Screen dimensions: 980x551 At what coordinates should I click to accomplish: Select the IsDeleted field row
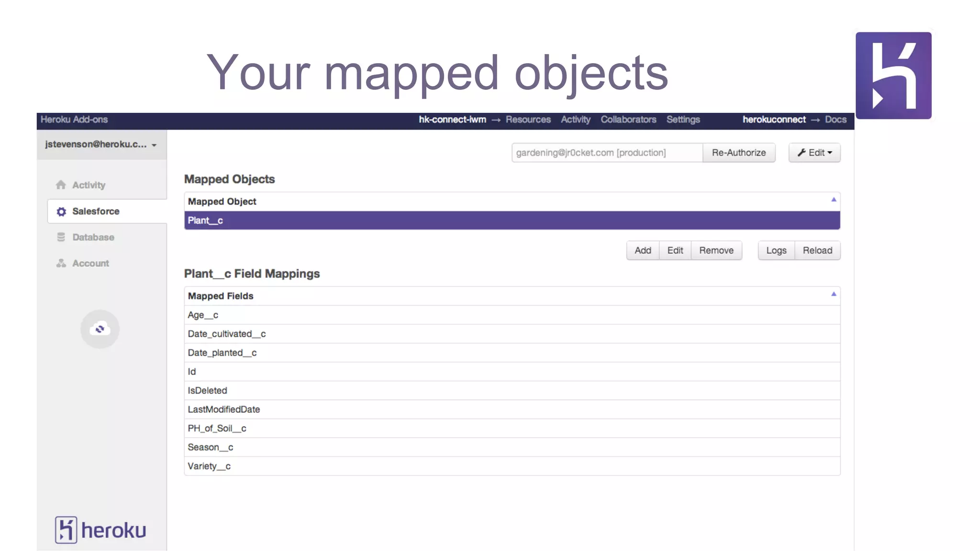coord(512,391)
